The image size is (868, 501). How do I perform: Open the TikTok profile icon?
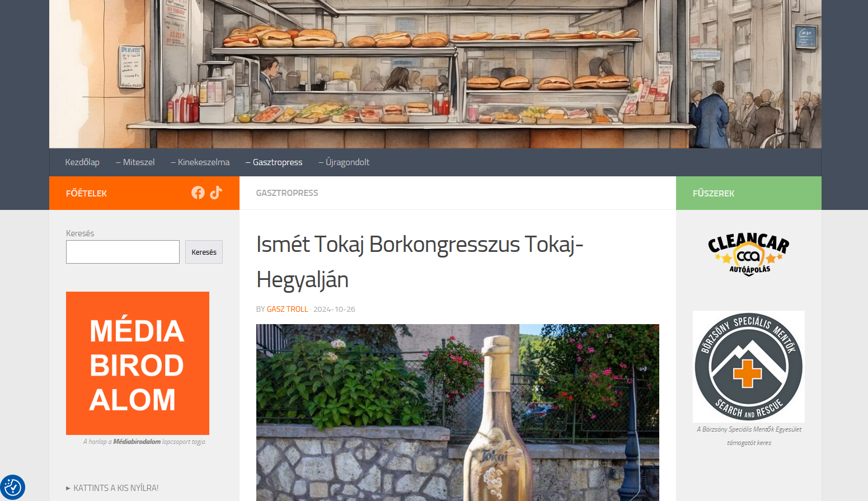(216, 193)
